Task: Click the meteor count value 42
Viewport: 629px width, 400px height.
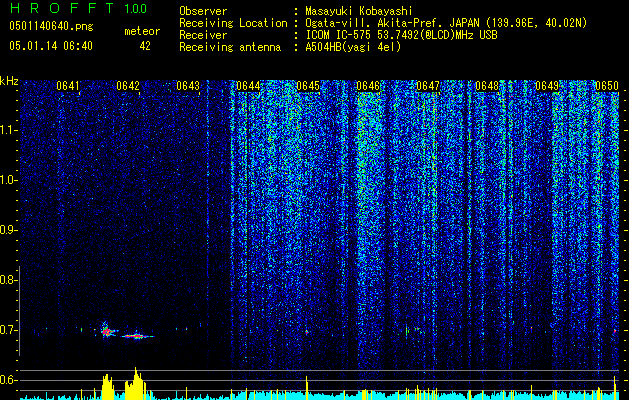Action: click(145, 46)
